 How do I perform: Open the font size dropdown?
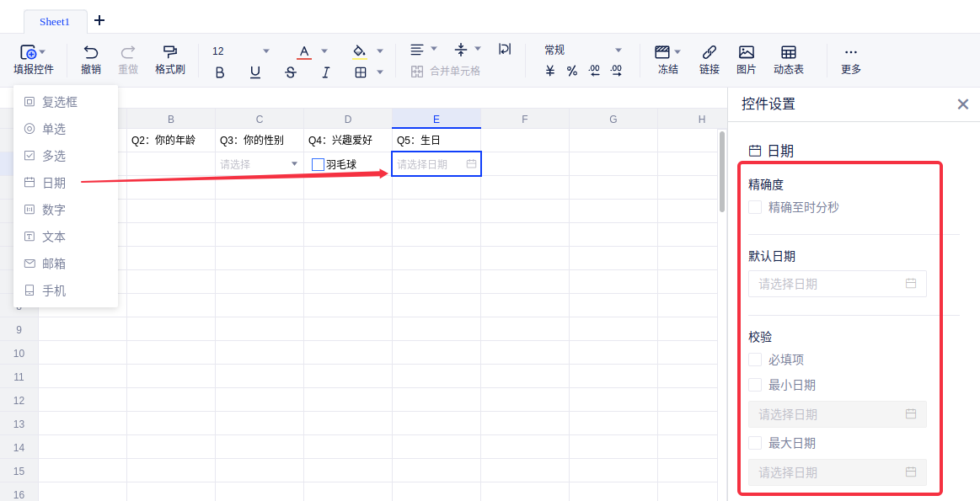click(x=266, y=51)
